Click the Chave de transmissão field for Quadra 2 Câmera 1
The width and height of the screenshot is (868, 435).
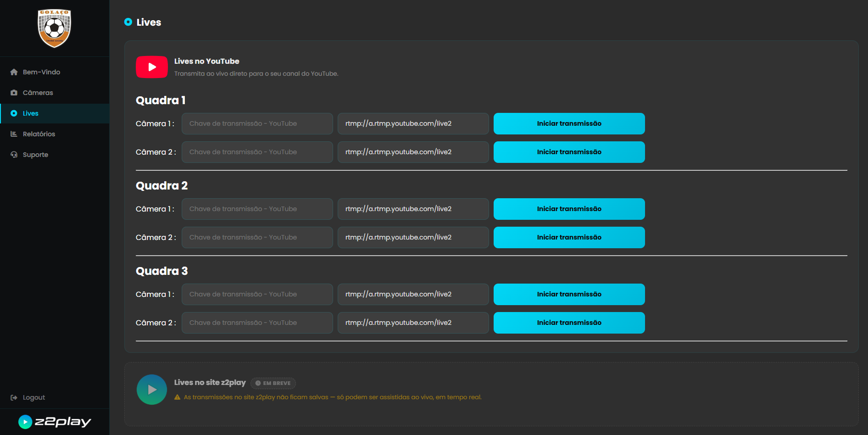(257, 209)
